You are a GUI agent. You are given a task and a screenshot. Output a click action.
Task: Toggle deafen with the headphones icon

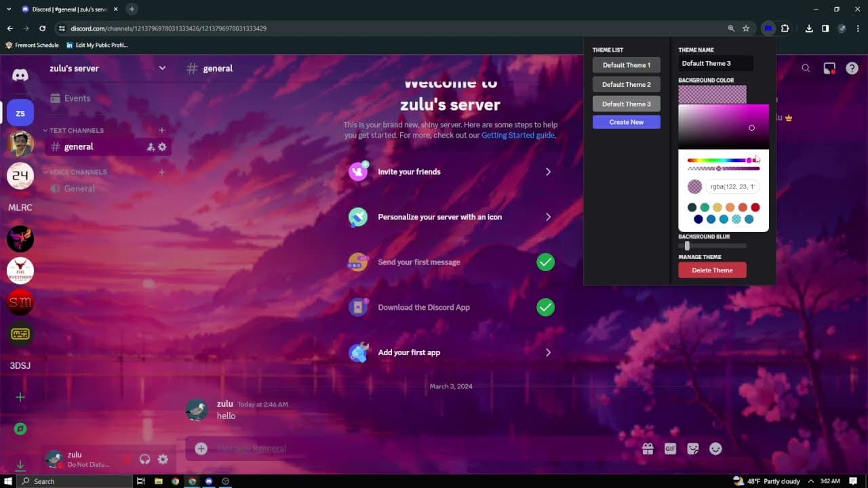(x=144, y=460)
